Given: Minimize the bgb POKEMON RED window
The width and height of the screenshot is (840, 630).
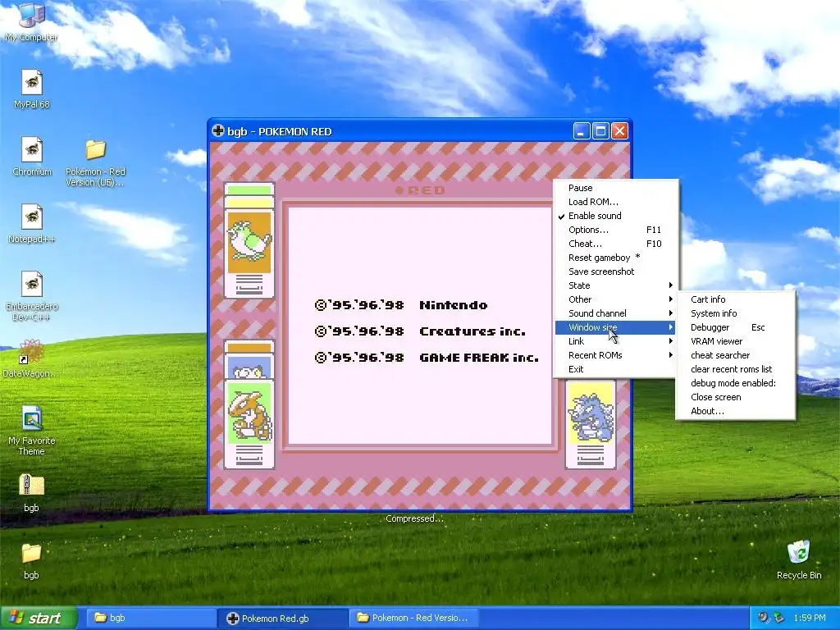Looking at the screenshot, I should coord(582,130).
